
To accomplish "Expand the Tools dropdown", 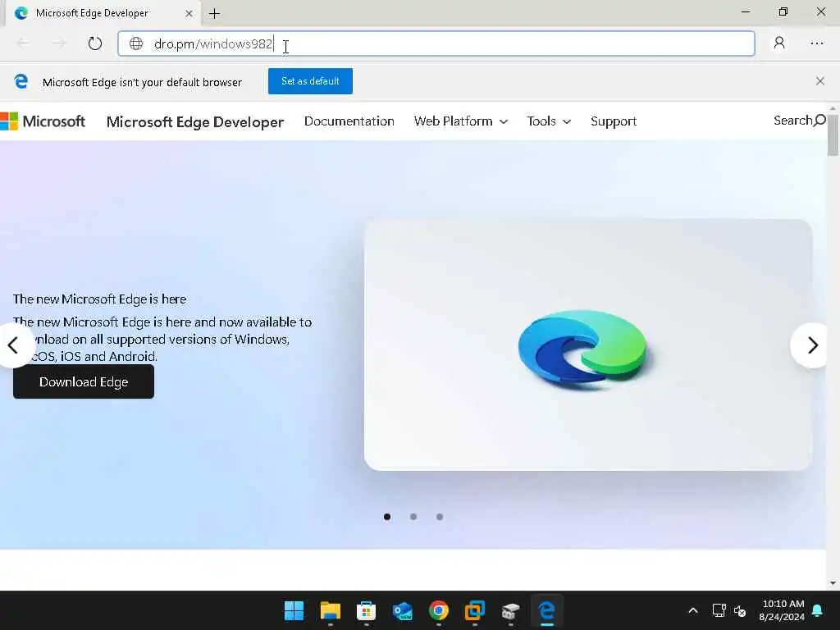I will coord(549,121).
